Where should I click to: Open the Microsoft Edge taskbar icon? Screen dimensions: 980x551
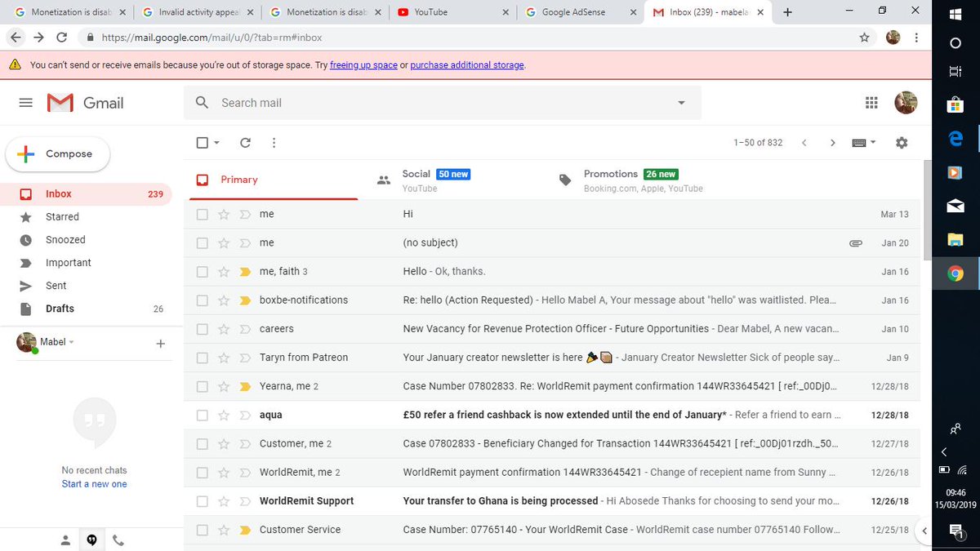pos(955,139)
